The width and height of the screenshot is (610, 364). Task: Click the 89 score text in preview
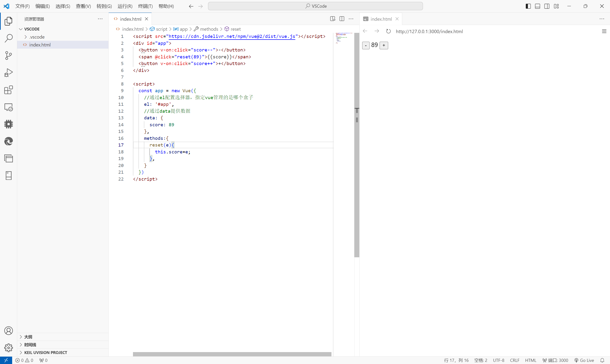(375, 45)
